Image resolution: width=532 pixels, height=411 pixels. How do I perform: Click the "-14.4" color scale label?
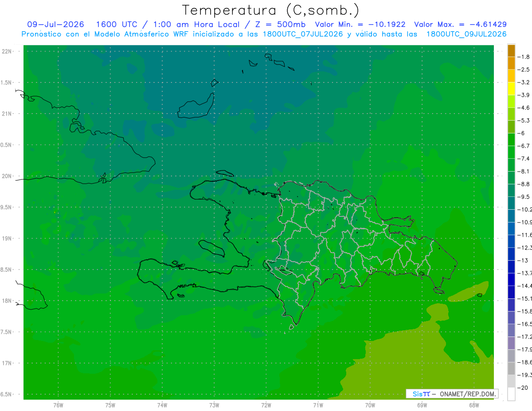524,286
